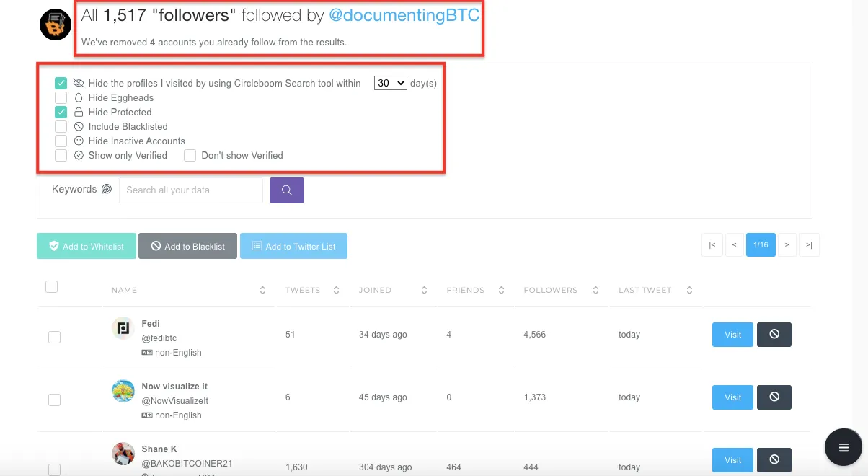This screenshot has width=868, height=476.
Task: Select the Fedi row checkbox
Action: click(54, 337)
